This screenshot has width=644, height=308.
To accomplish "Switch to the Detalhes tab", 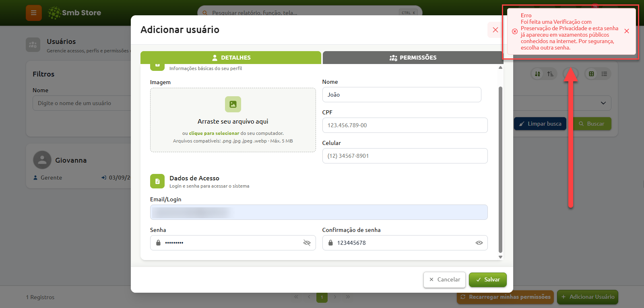I will pyautogui.click(x=231, y=58).
